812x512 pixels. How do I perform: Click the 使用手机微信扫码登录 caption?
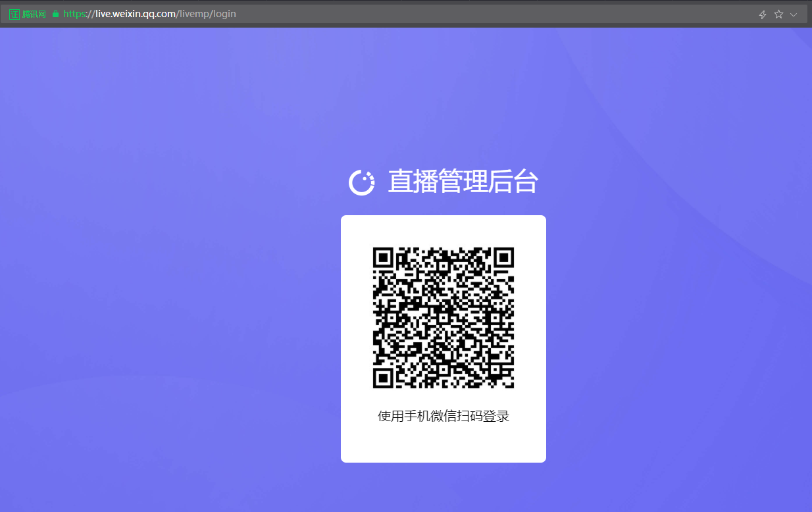[444, 417]
